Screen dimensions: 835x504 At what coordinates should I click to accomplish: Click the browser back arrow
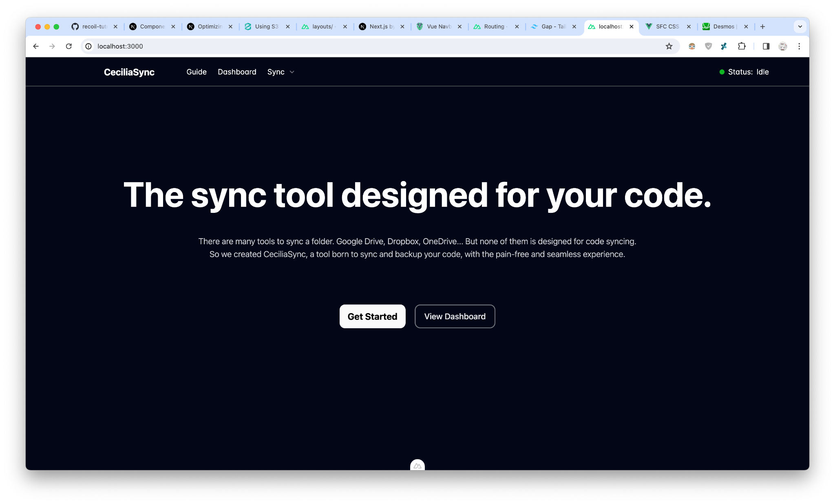pyautogui.click(x=36, y=46)
